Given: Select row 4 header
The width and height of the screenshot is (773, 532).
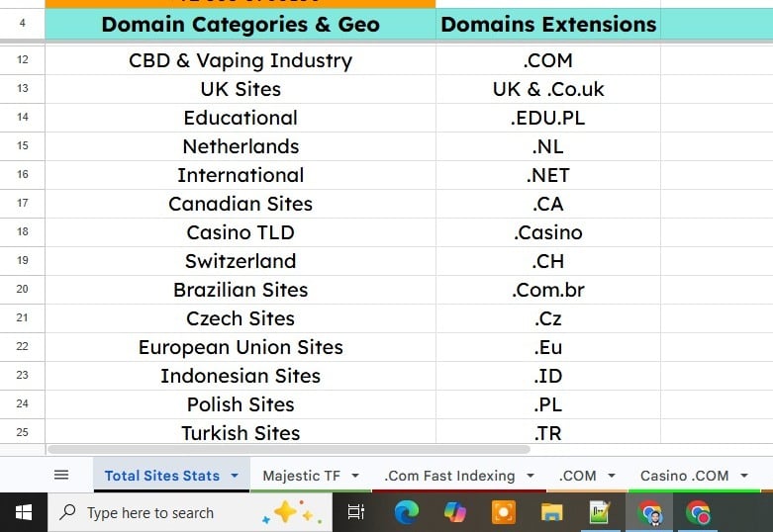Looking at the screenshot, I should click(22, 23).
